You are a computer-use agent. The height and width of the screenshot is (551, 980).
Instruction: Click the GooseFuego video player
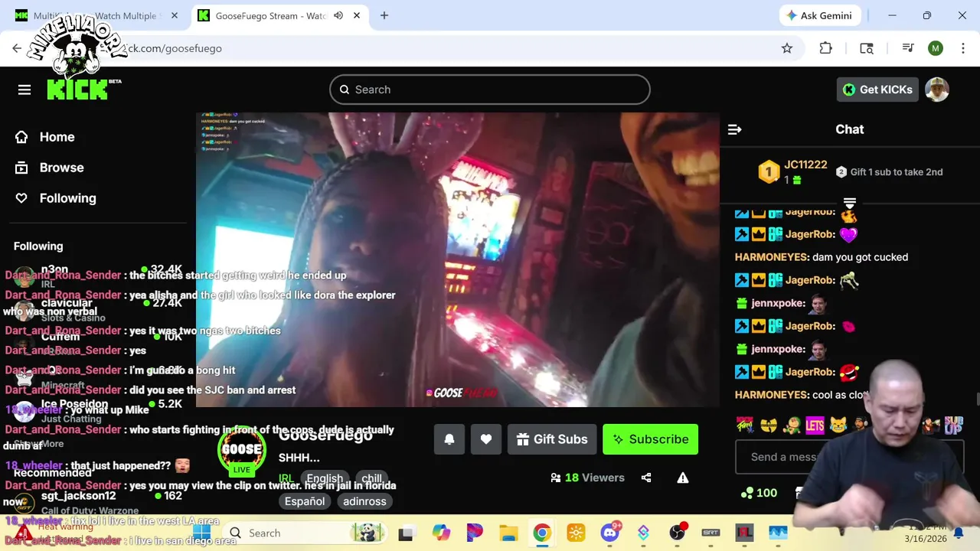point(458,260)
